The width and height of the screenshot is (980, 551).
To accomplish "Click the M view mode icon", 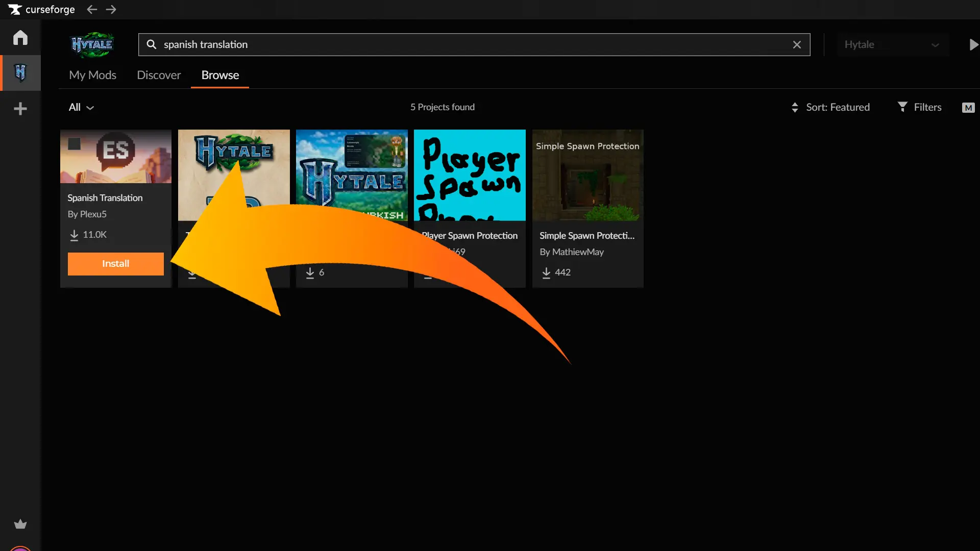I will [x=968, y=108].
